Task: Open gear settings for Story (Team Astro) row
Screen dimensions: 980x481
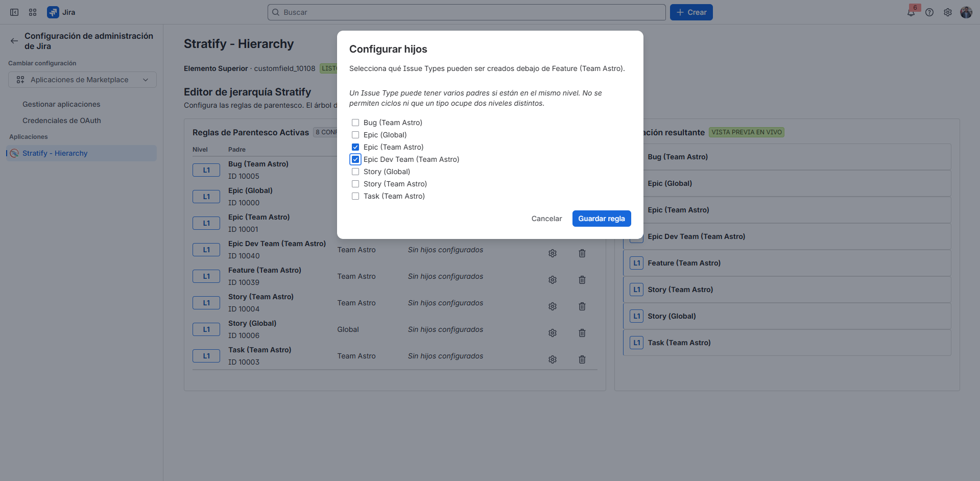Action: (x=553, y=306)
